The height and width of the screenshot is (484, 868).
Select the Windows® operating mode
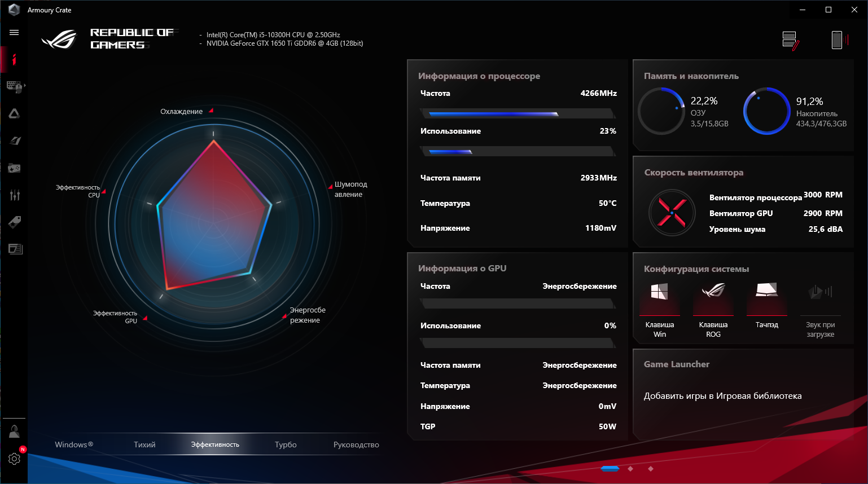pyautogui.click(x=74, y=445)
